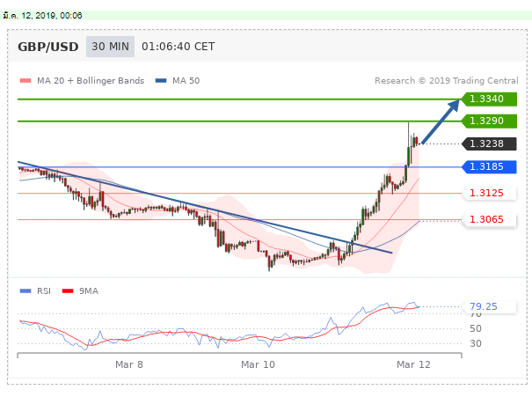
Task: Click the red MA 20 legend swatch
Action: pyautogui.click(x=26, y=81)
